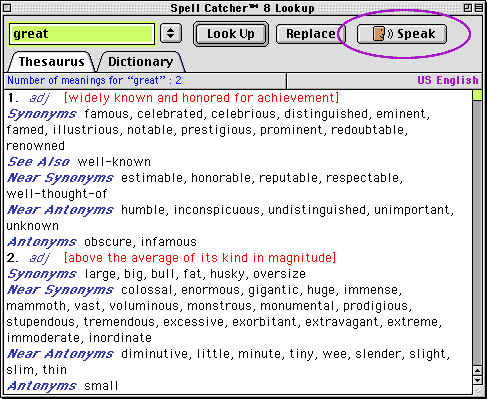Image resolution: width=487 pixels, height=399 pixels.
Task: Click the near antonym "undistinguished"
Action: (x=317, y=210)
